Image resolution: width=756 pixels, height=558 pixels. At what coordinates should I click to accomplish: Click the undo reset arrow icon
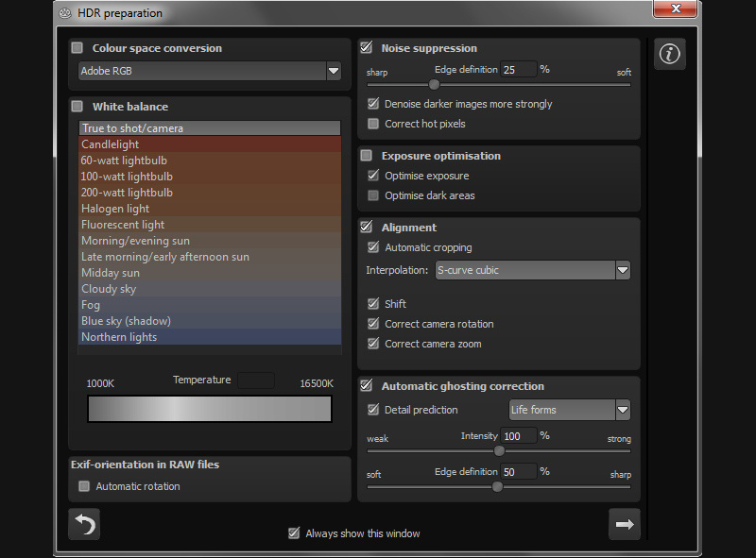coord(84,524)
